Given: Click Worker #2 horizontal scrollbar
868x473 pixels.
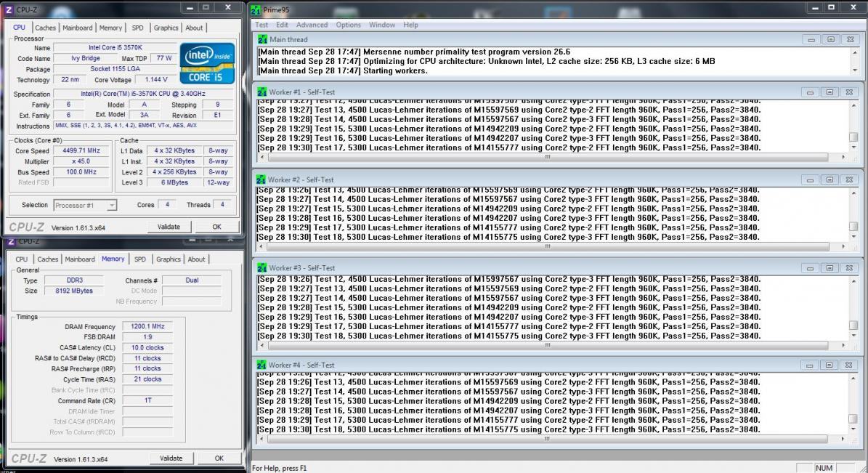Looking at the screenshot, I should [x=548, y=246].
